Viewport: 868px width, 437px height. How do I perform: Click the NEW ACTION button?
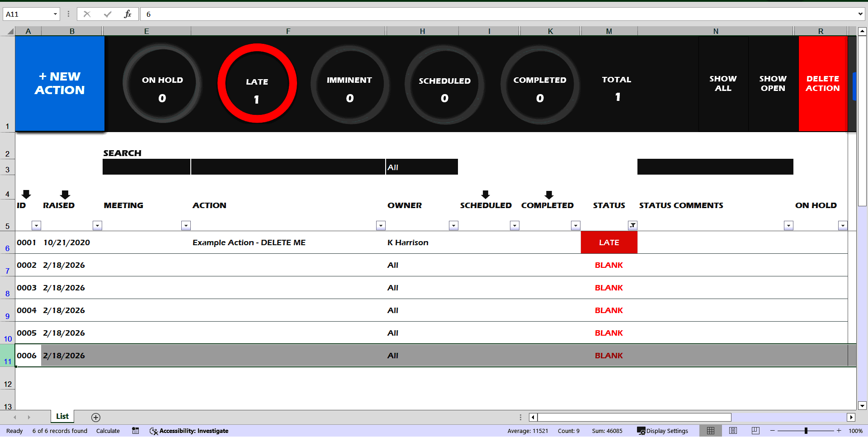tap(59, 84)
